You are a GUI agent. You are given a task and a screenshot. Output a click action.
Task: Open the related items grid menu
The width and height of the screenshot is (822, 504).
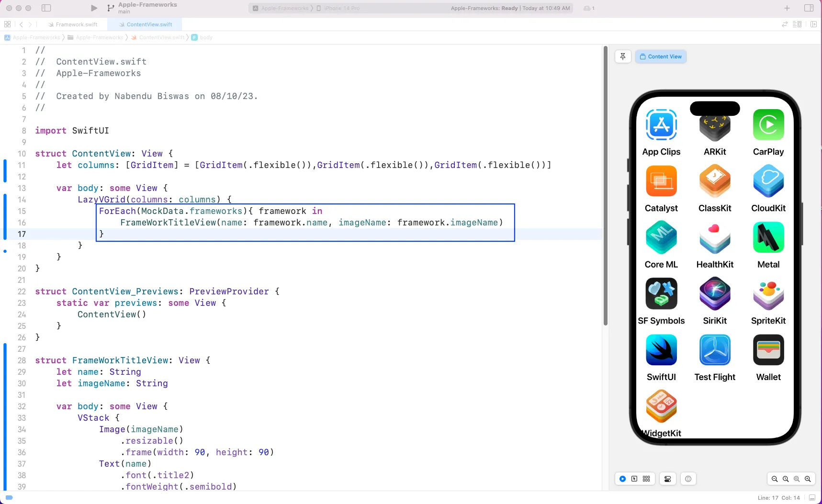7,24
